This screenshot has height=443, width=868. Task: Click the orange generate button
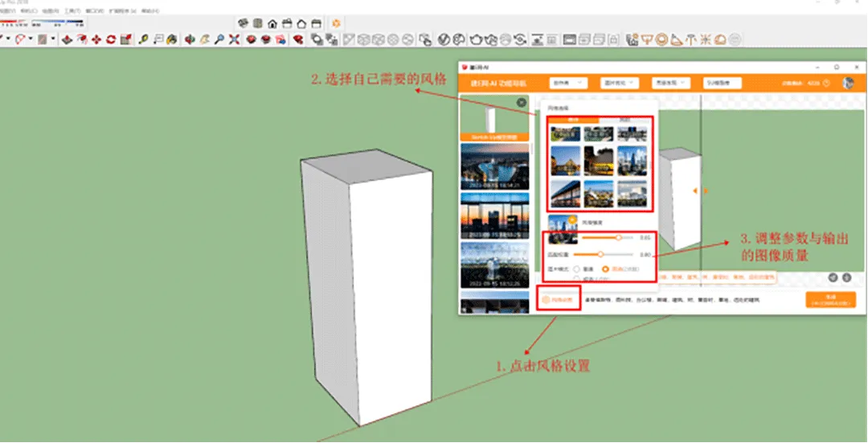pyautogui.click(x=831, y=300)
